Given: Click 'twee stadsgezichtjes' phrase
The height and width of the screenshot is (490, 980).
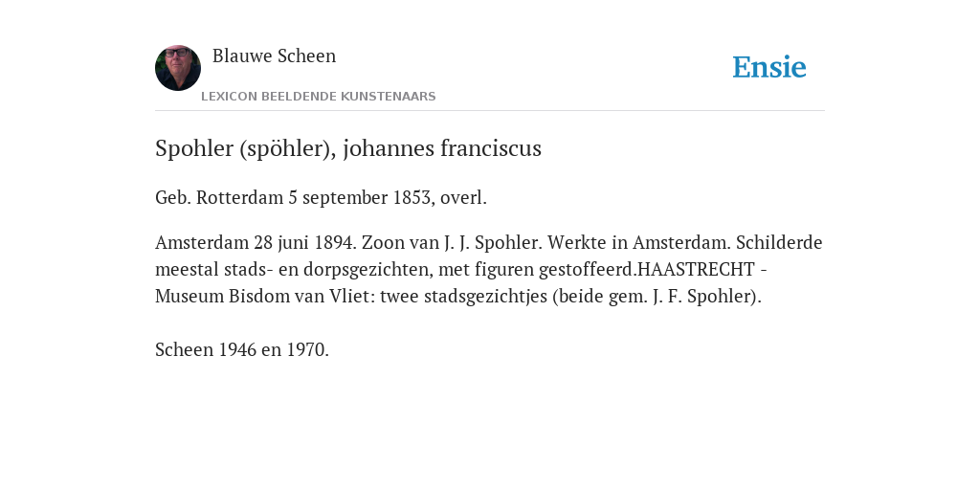Looking at the screenshot, I should point(463,297).
